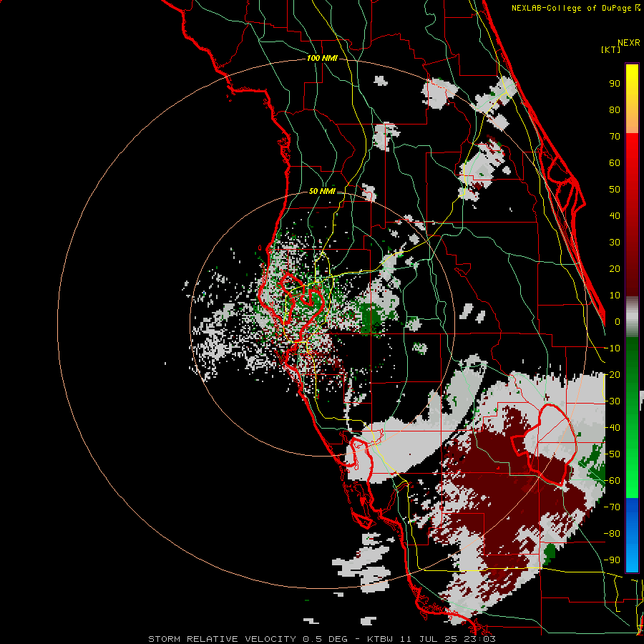Click the yellow band at top of color bar
644x644 pixels.
pos(632,99)
